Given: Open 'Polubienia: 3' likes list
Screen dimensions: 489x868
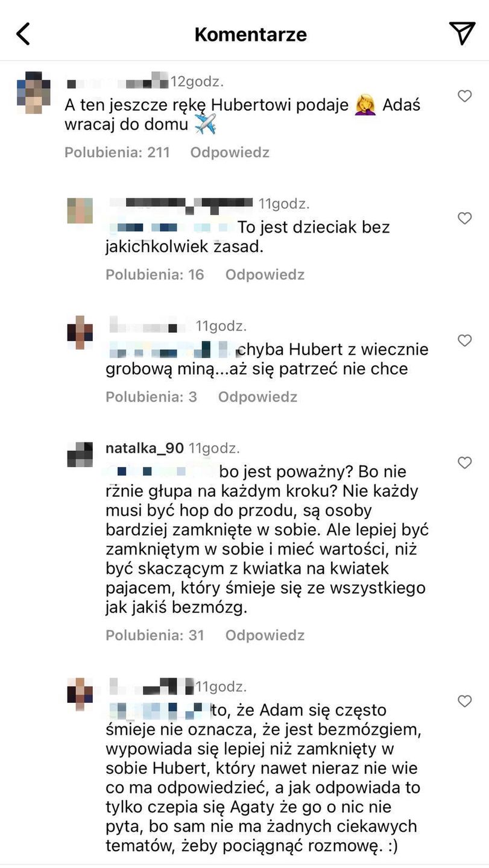Looking at the screenshot, I should point(151,397).
